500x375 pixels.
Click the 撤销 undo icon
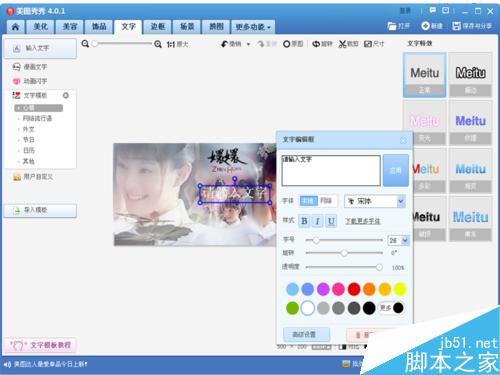point(225,44)
